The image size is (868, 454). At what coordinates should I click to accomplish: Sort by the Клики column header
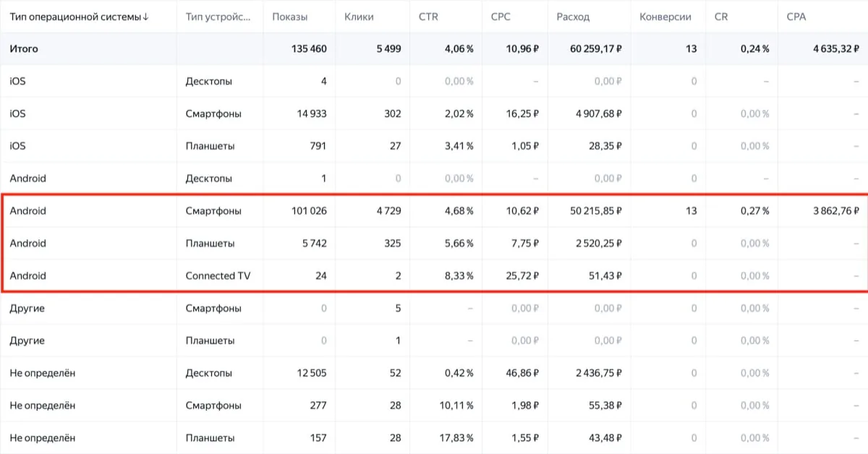pos(359,17)
